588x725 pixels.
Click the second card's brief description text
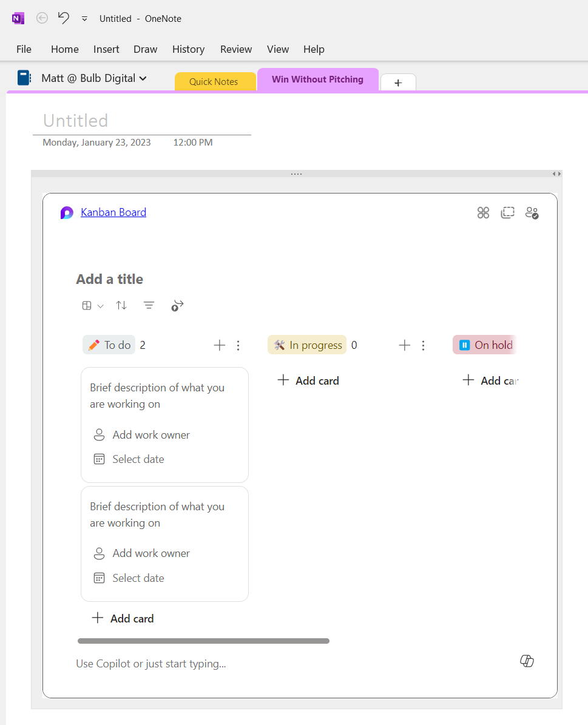(x=157, y=514)
